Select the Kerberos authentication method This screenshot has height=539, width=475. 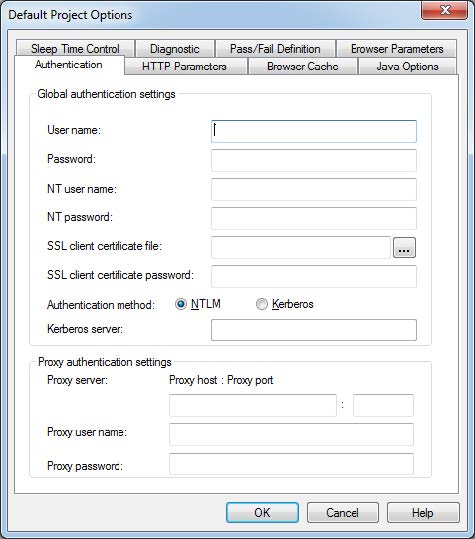click(285, 304)
